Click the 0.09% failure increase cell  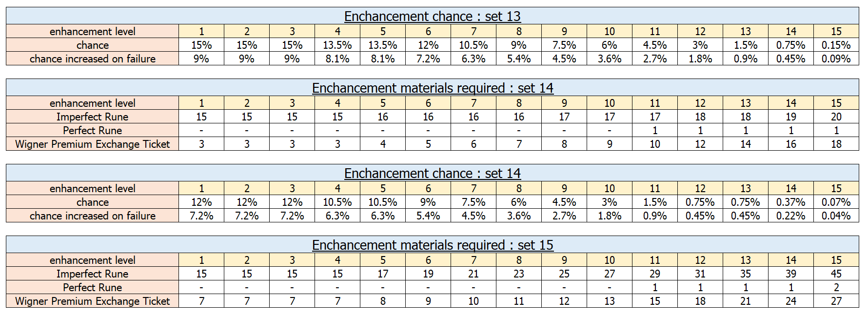[836, 59]
